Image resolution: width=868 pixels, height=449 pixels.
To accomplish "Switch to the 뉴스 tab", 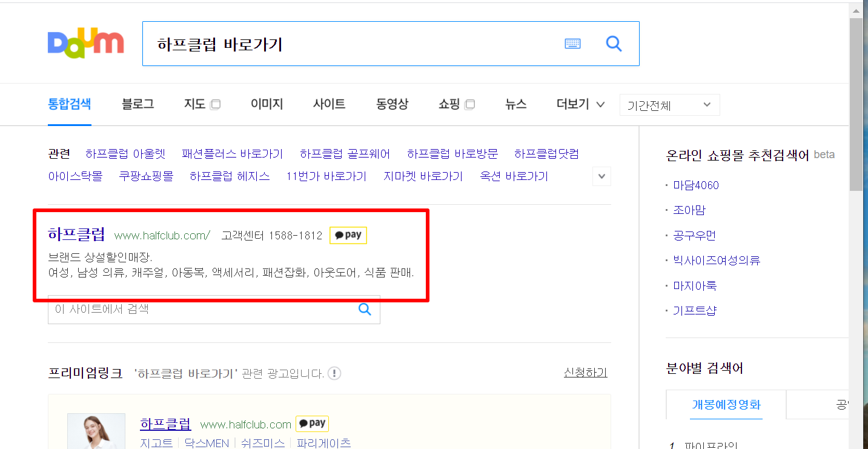I will pos(516,104).
